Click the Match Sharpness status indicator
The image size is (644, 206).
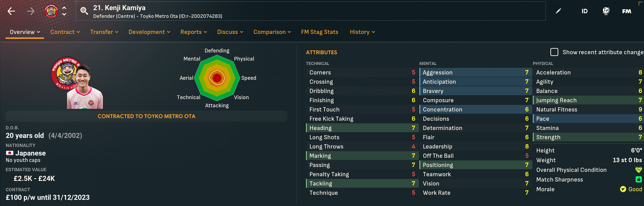click(x=639, y=179)
